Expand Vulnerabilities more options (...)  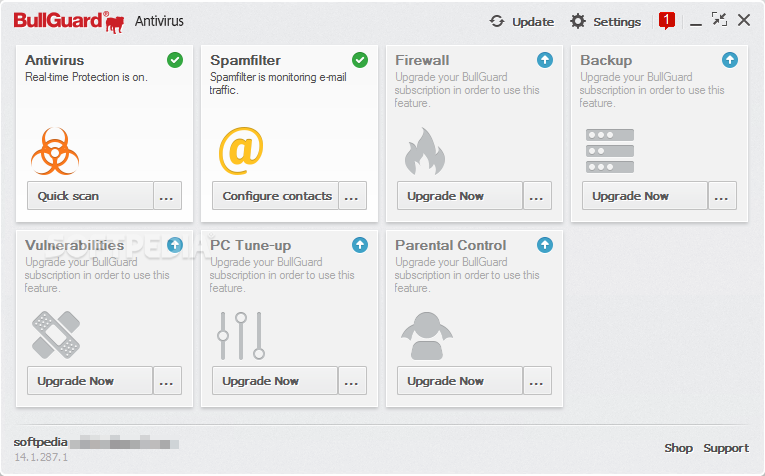[167, 380]
